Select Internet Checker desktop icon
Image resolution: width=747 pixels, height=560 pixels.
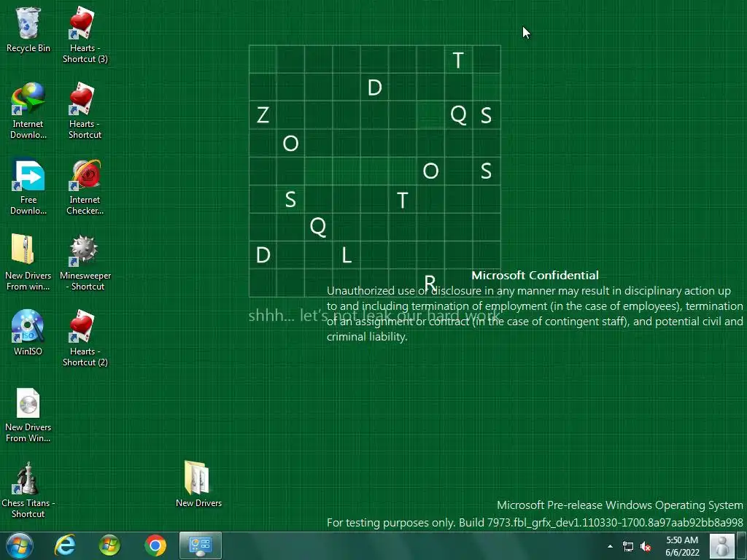click(85, 187)
